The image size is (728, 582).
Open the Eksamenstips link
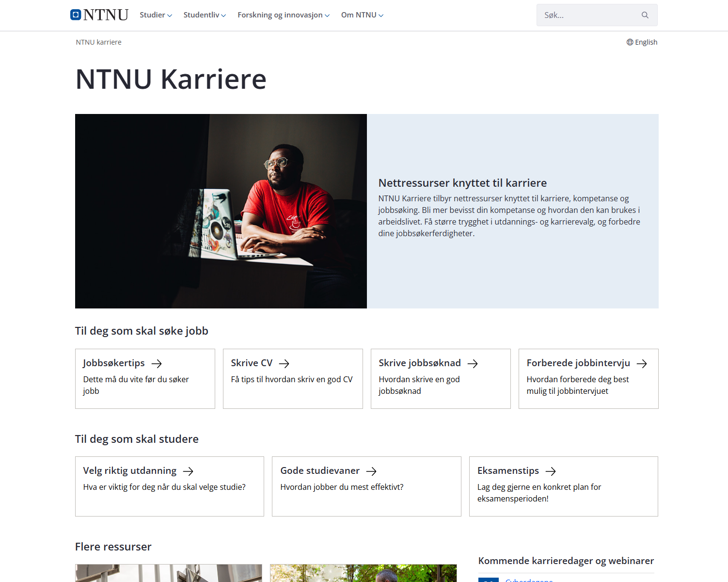pos(508,470)
